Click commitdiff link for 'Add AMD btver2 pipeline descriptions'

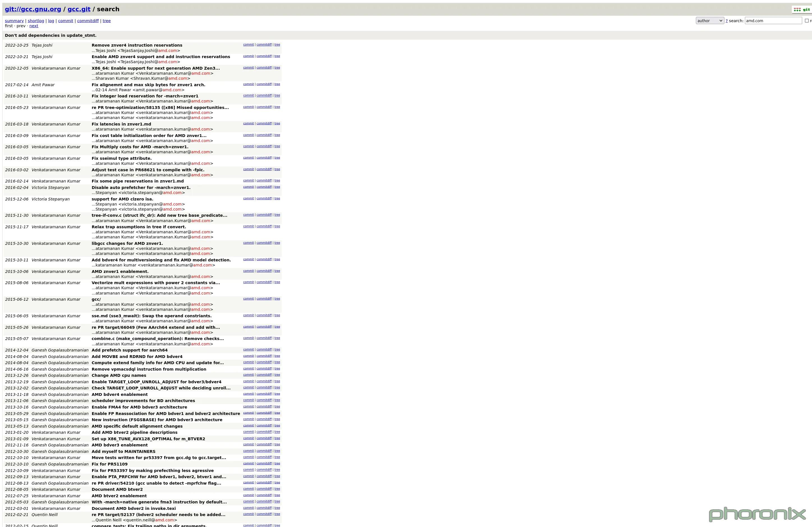point(264,432)
